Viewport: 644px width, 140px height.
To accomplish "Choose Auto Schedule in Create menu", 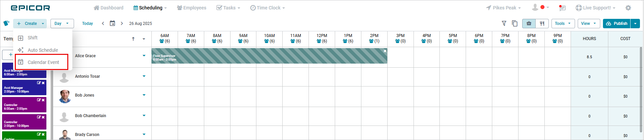I will 43,50.
